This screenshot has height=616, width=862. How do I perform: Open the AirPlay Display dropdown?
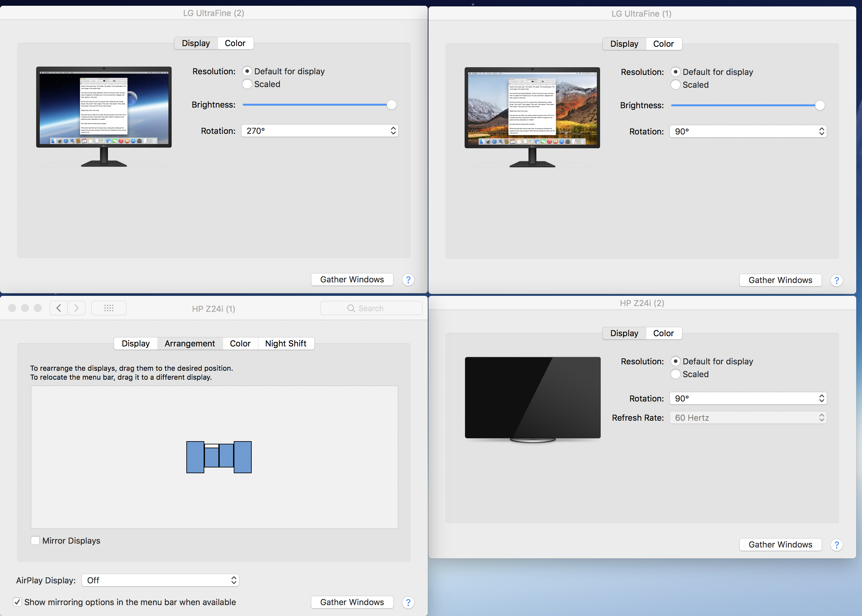pyautogui.click(x=160, y=580)
